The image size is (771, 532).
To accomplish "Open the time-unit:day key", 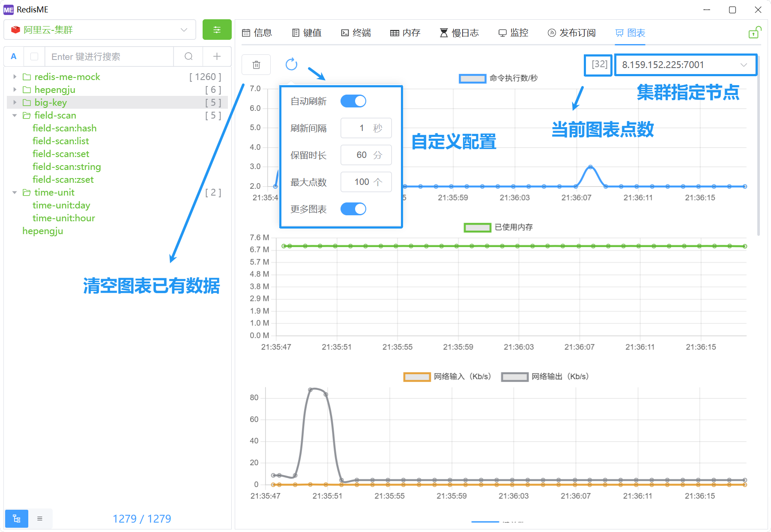I will point(61,205).
